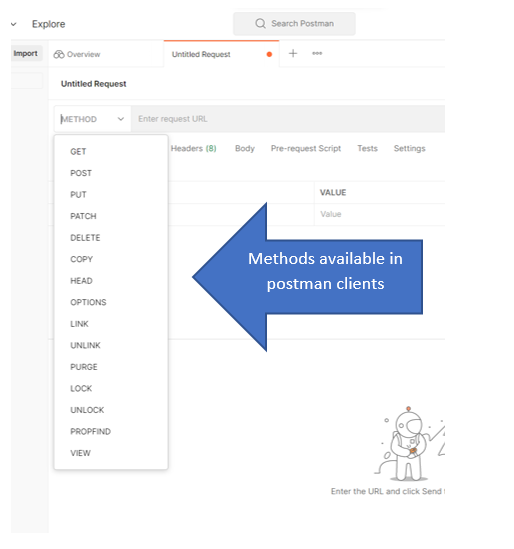Collapse the METHOD dropdown arrow

click(x=121, y=119)
